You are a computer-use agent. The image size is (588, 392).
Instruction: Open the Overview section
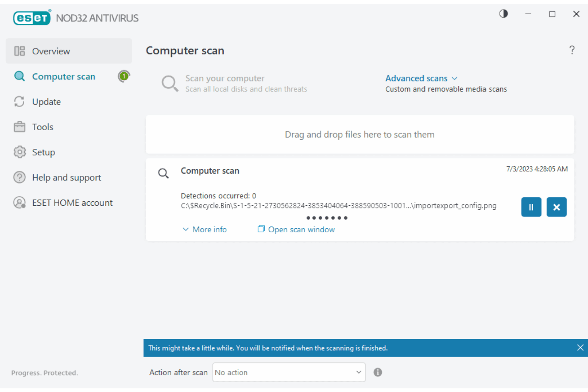[x=69, y=51]
